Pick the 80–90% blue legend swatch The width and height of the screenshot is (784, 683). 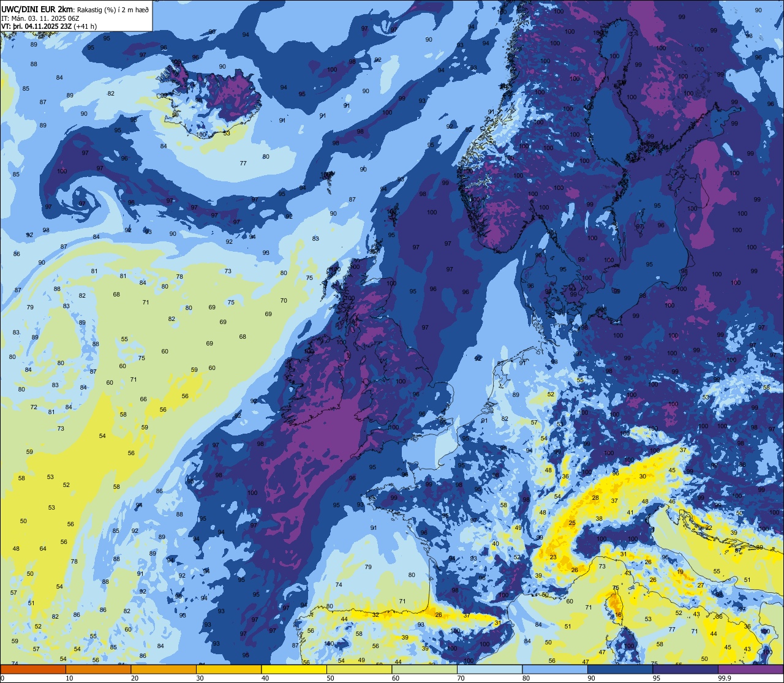[x=555, y=669]
